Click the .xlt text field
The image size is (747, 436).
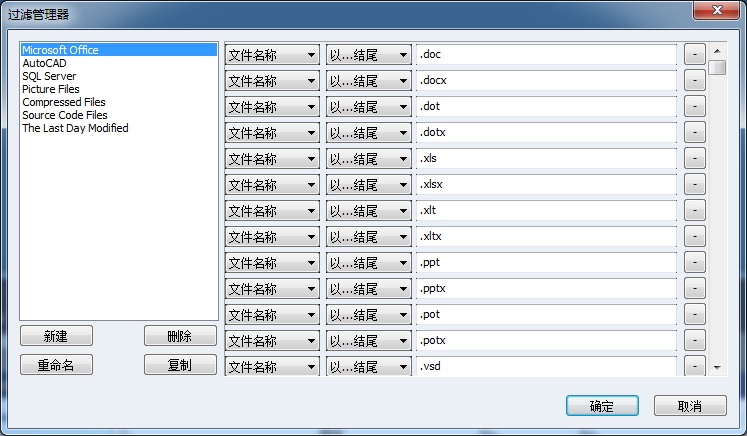[546, 210]
